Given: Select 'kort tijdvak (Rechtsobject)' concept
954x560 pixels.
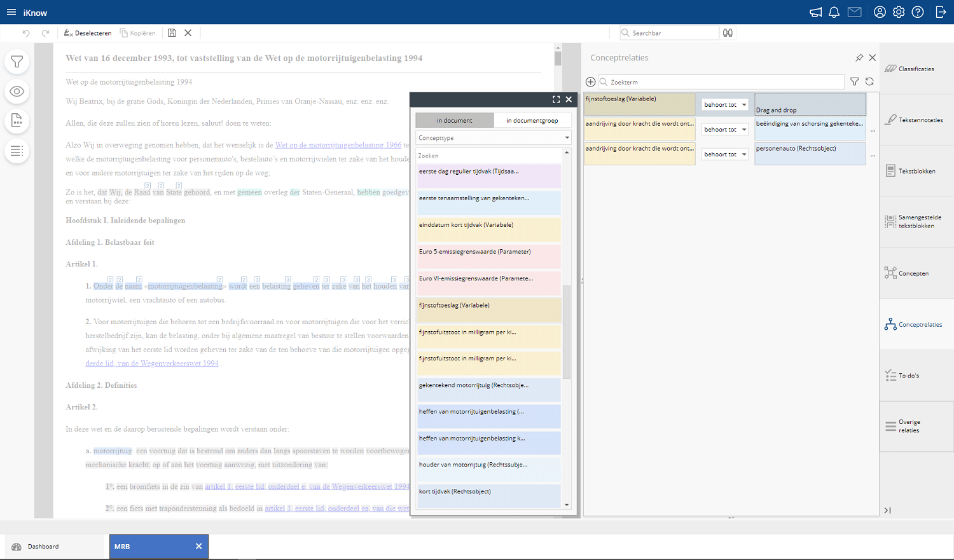Looking at the screenshot, I should click(489, 496).
